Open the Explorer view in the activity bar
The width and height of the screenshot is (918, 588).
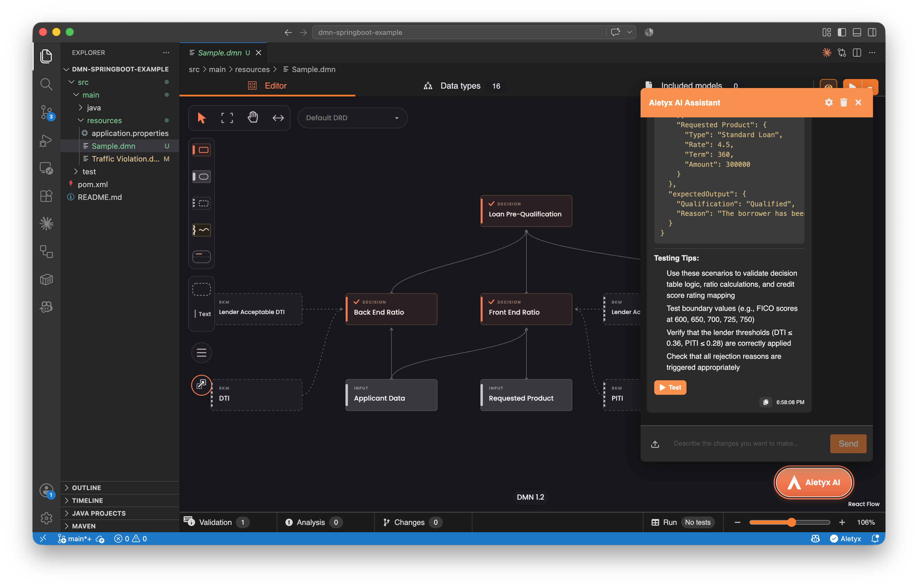pos(46,56)
